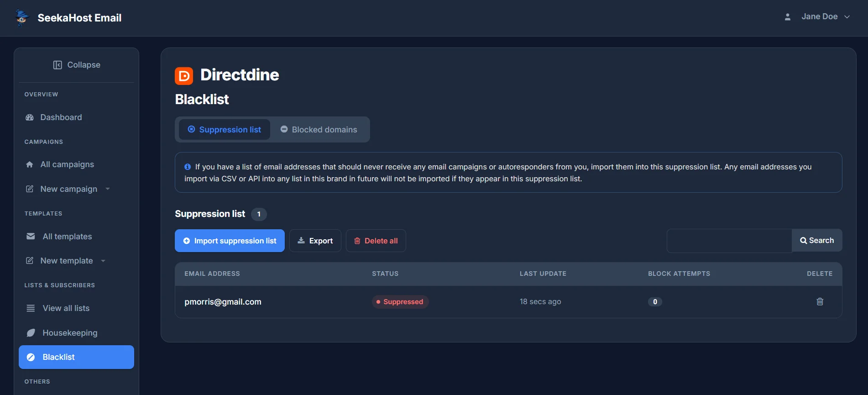Image resolution: width=868 pixels, height=395 pixels.
Task: Export the suppression list
Action: (x=315, y=241)
